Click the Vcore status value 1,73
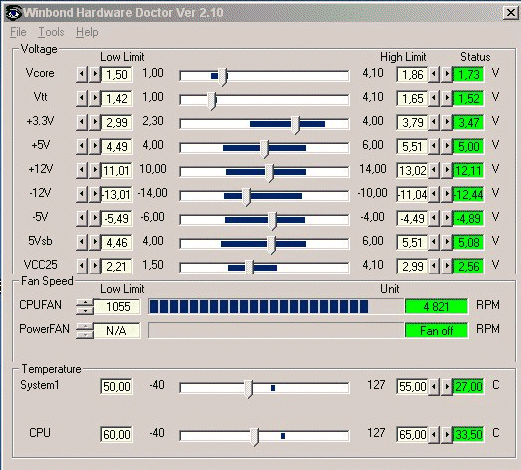 click(x=468, y=74)
